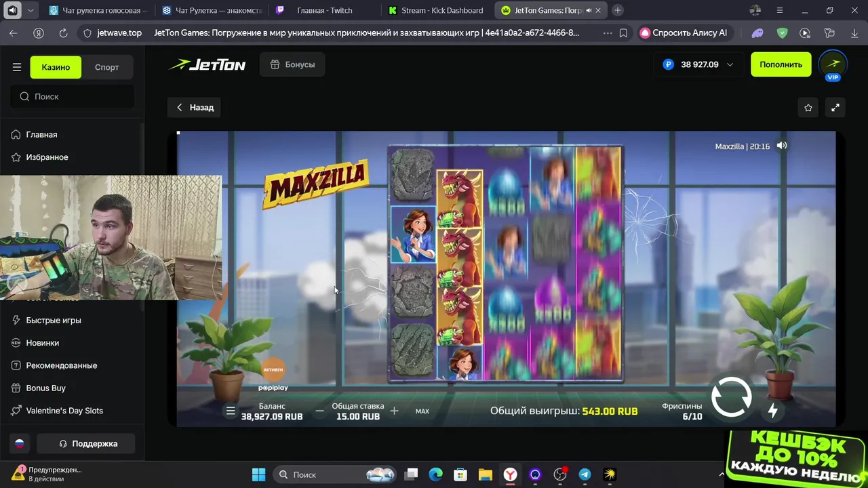The width and height of the screenshot is (868, 488).
Task: Open the slot game menu icon
Action: point(231,411)
